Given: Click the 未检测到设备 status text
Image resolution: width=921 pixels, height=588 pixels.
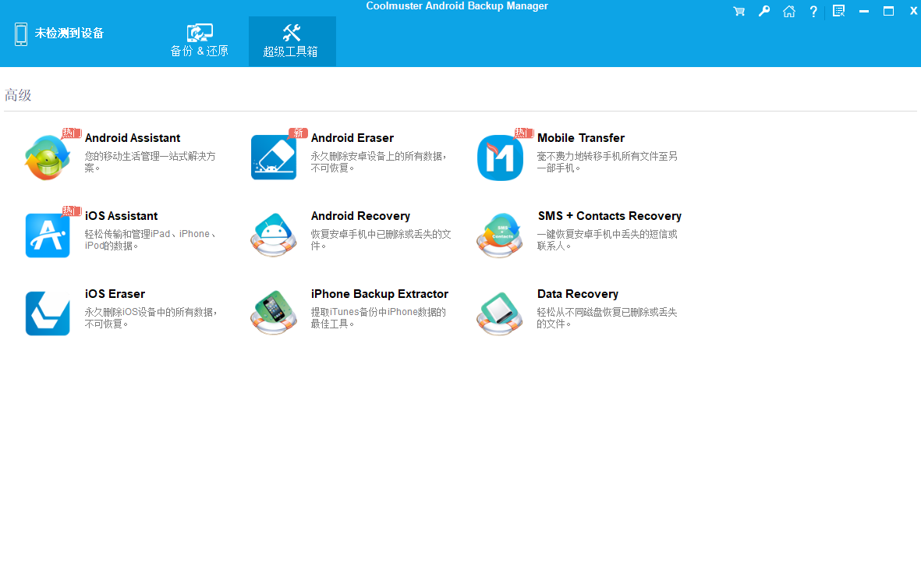Looking at the screenshot, I should pyautogui.click(x=69, y=34).
